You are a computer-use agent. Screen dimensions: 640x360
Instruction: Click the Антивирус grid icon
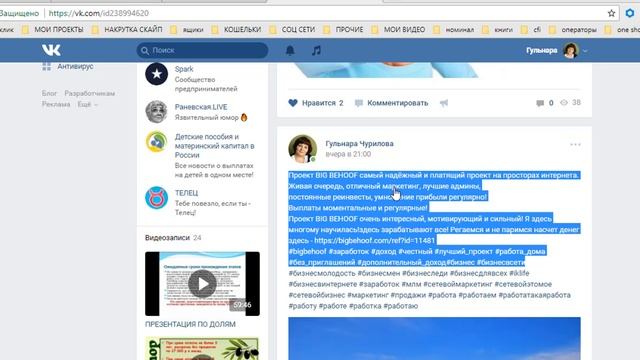tap(47, 66)
